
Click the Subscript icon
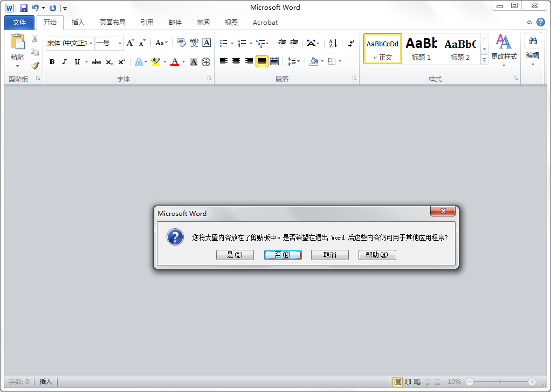pyautogui.click(x=109, y=62)
